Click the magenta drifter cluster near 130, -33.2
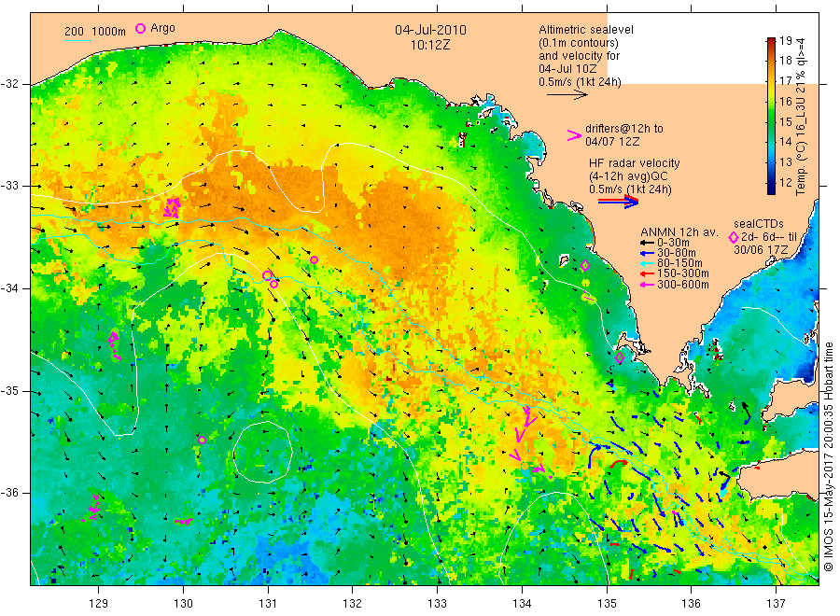840x616 pixels. tap(172, 207)
